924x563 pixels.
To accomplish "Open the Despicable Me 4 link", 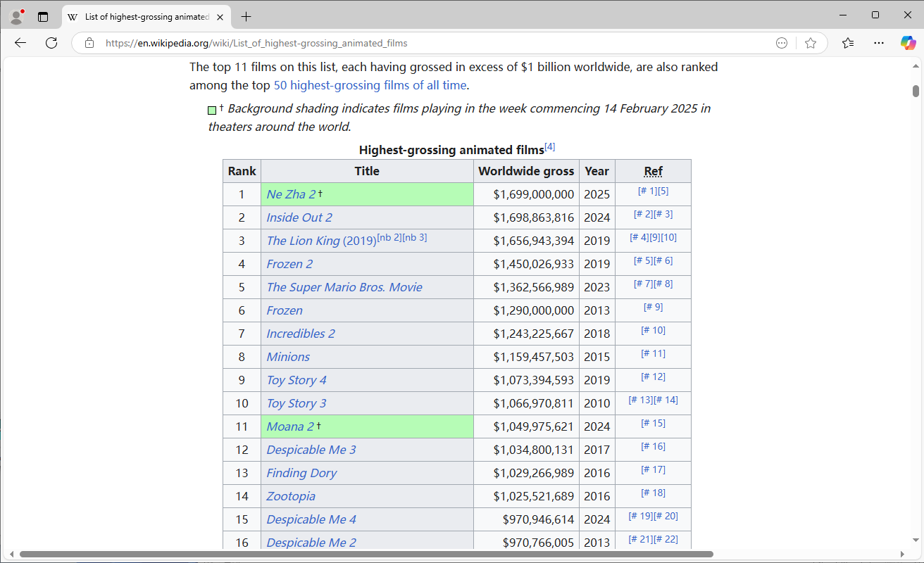I will click(x=311, y=519).
